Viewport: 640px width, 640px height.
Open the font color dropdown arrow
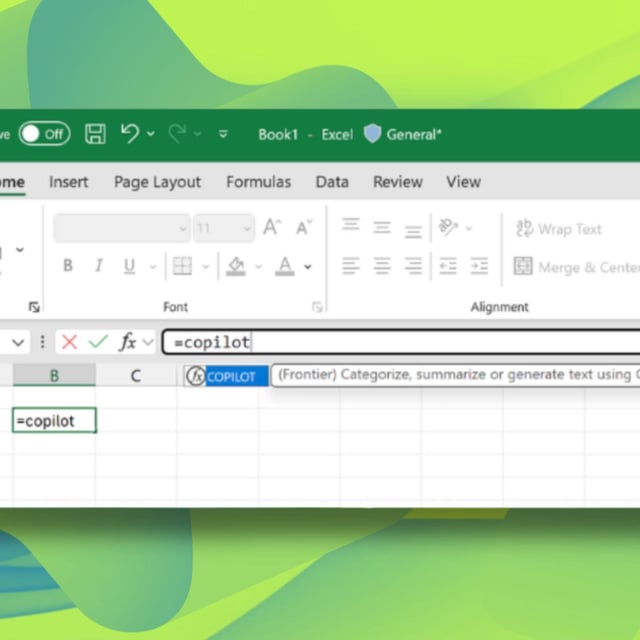coord(308,267)
